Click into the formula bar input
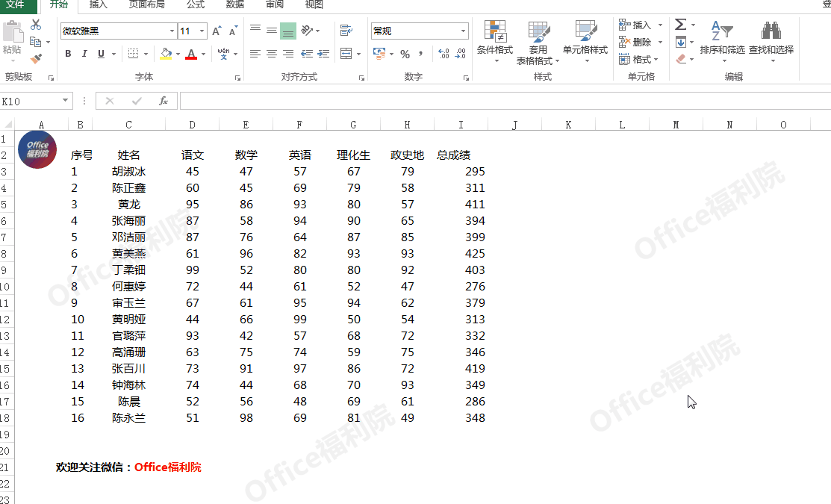The image size is (831, 504). pyautogui.click(x=505, y=101)
